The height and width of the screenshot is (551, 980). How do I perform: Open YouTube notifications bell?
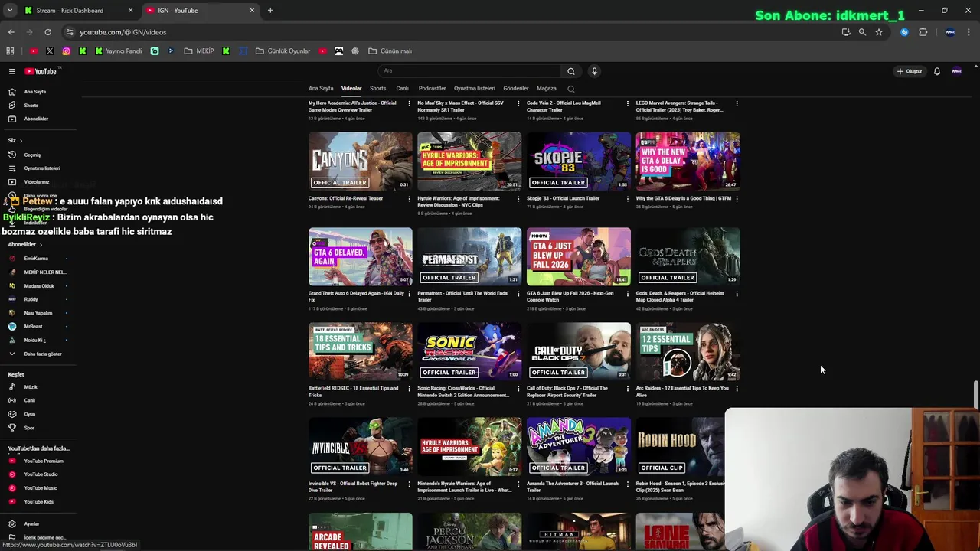[936, 71]
